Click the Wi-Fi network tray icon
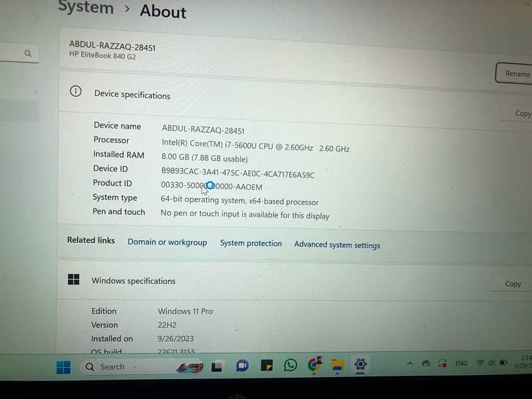This screenshot has width=532, height=399. coord(479,363)
